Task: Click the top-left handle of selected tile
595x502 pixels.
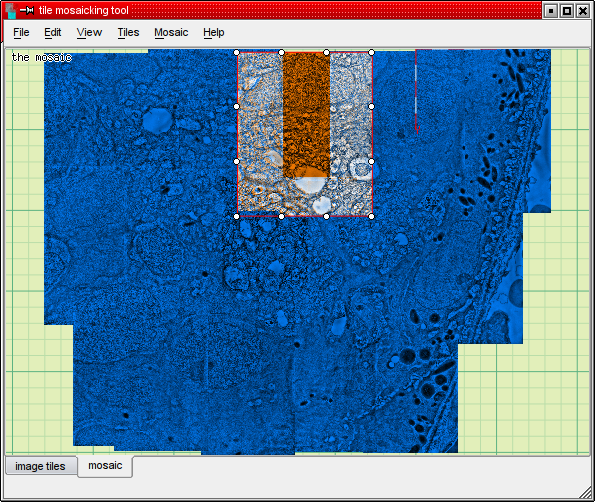Action: click(x=236, y=52)
